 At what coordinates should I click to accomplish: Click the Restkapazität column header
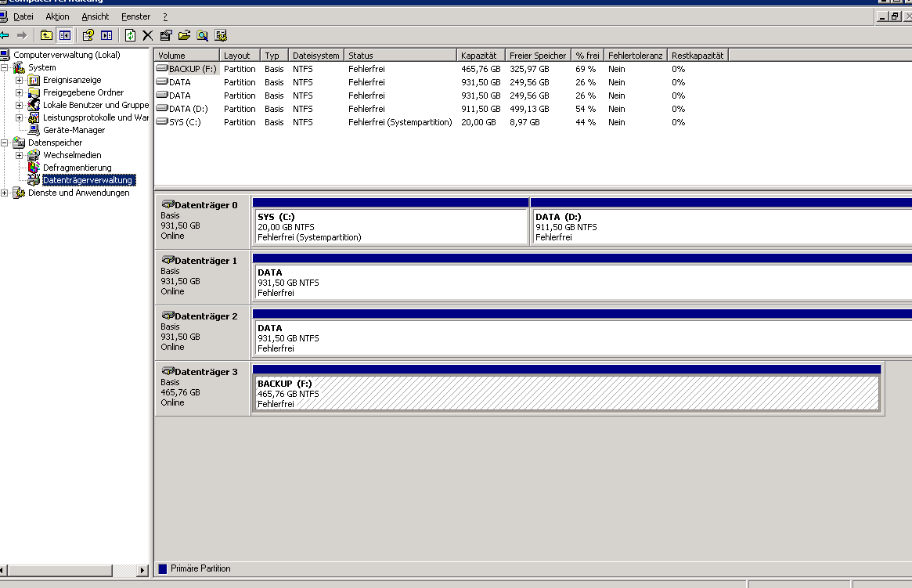pyautogui.click(x=698, y=56)
